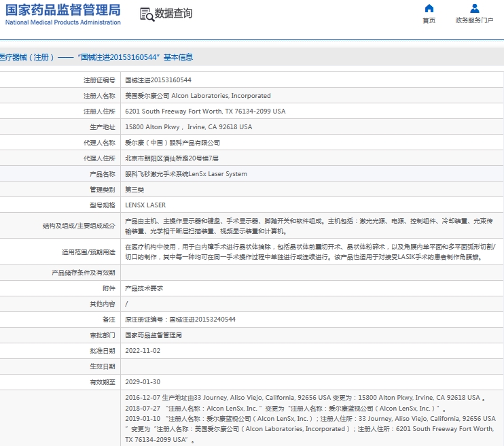Click the 政务服务门户 text link
The image size is (504, 446).
point(474,20)
